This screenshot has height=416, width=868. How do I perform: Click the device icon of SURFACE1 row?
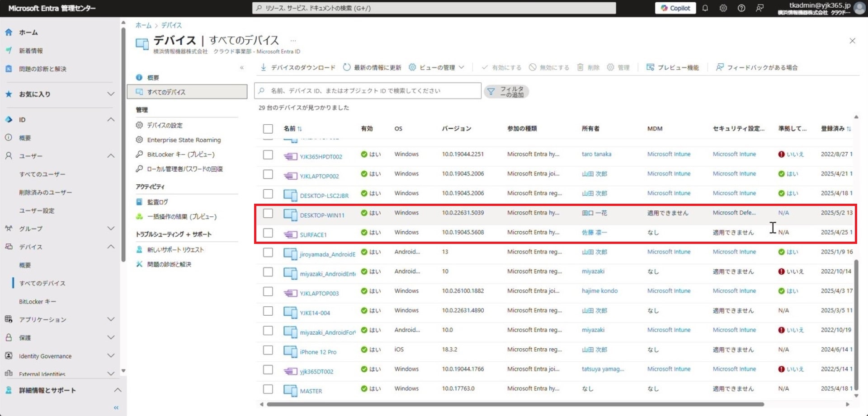[x=290, y=234]
